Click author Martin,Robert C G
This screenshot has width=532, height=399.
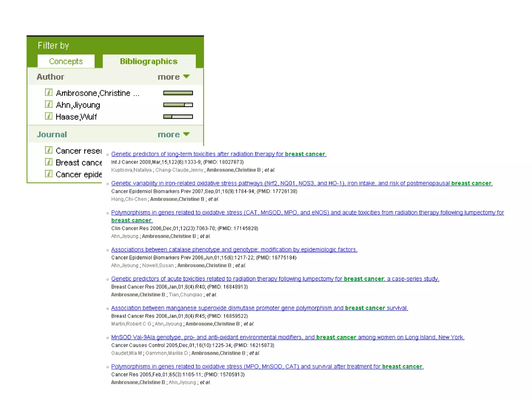131,324
